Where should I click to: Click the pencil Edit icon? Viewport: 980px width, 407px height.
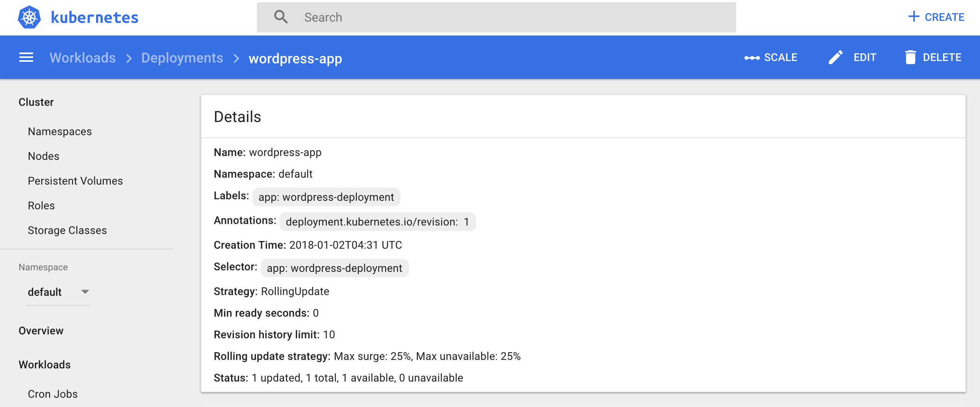pos(835,58)
